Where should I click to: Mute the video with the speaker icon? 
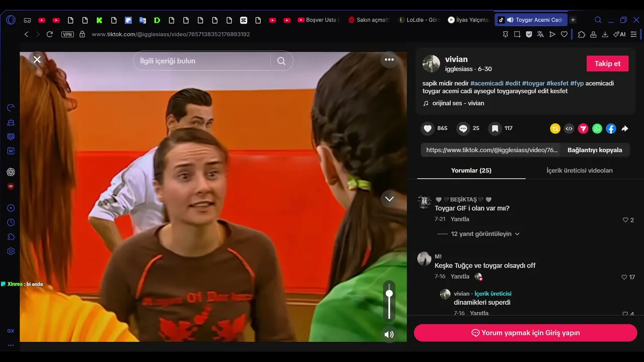click(x=389, y=334)
